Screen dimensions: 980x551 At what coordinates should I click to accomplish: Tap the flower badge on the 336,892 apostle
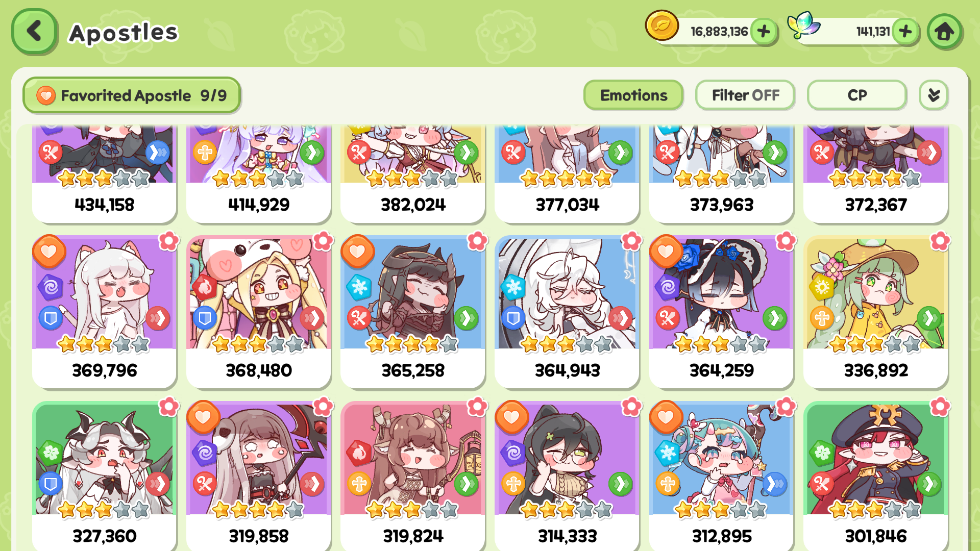click(x=940, y=241)
